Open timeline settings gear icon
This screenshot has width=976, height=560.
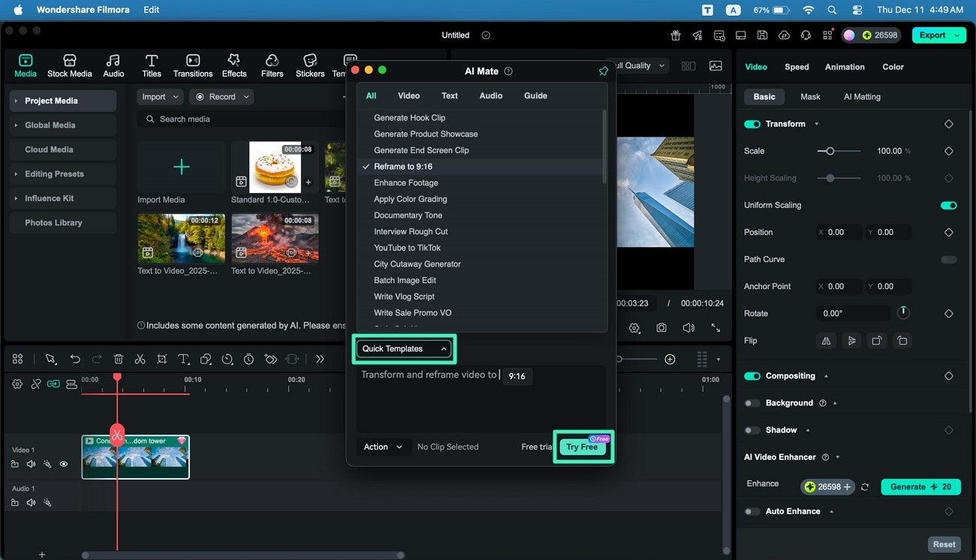[17, 384]
